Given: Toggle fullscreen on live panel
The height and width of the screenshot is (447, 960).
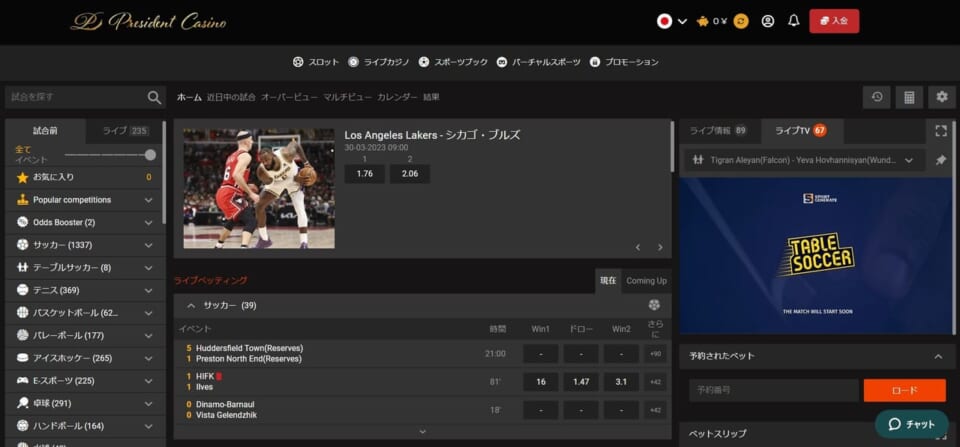Looking at the screenshot, I should click(x=941, y=130).
